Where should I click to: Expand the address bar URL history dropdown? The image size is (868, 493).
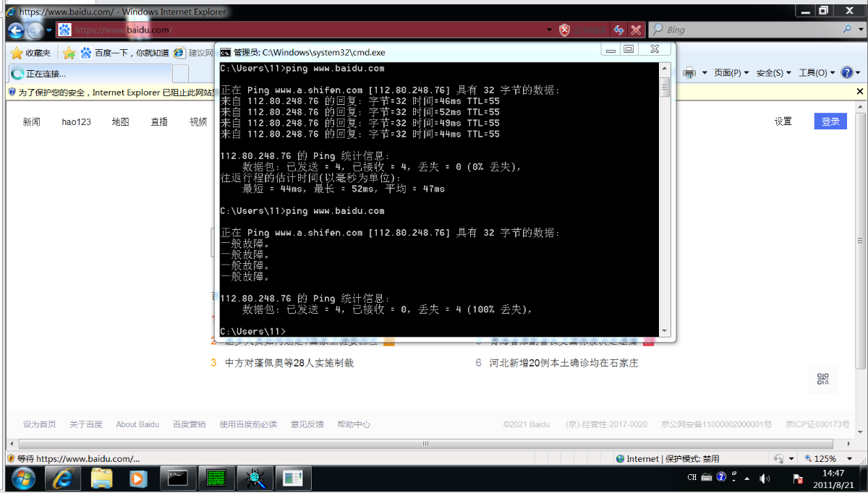549,30
